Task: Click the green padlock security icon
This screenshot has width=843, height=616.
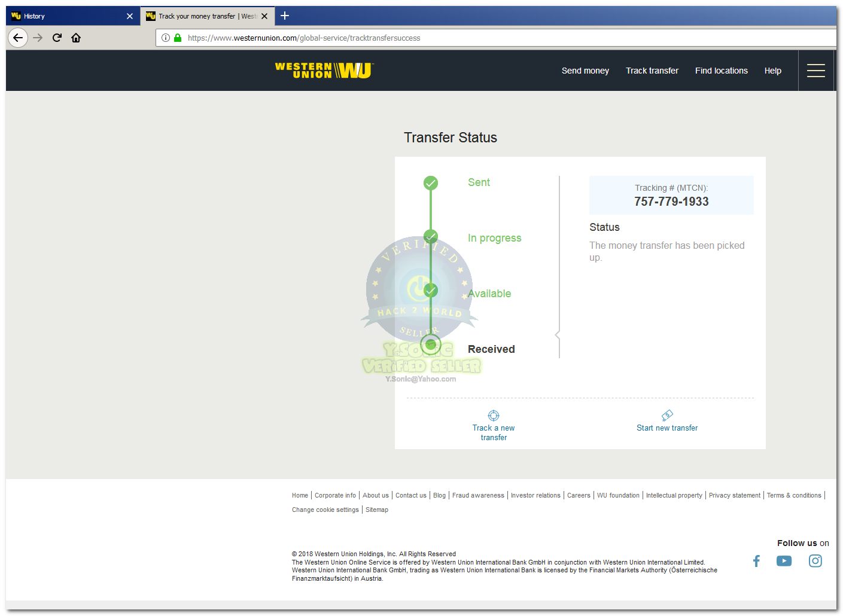Action: pyautogui.click(x=178, y=38)
